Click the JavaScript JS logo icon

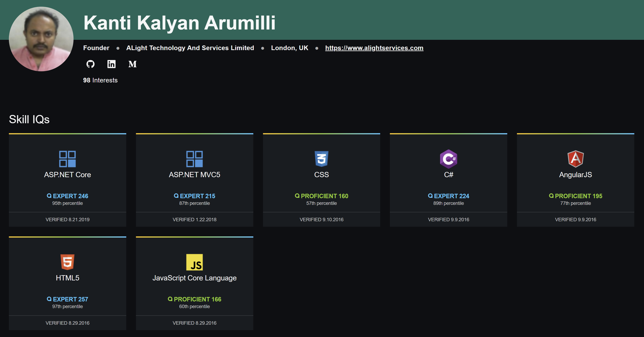coord(195,262)
